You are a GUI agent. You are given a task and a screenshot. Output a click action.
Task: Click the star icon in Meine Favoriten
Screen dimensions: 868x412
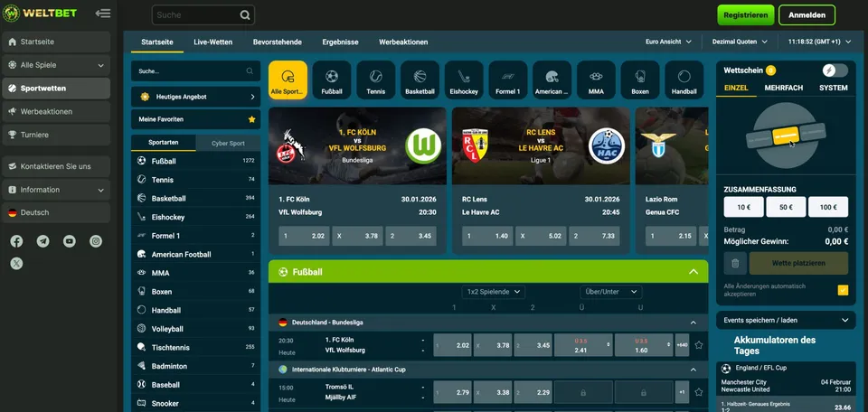coord(252,119)
